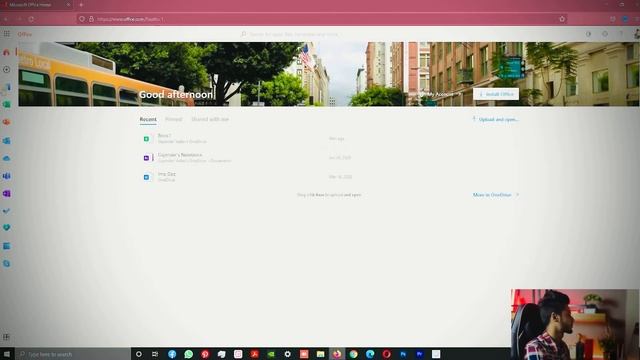This screenshot has height=360, width=640.
Task: Open the third recent document name
Action: [167, 174]
